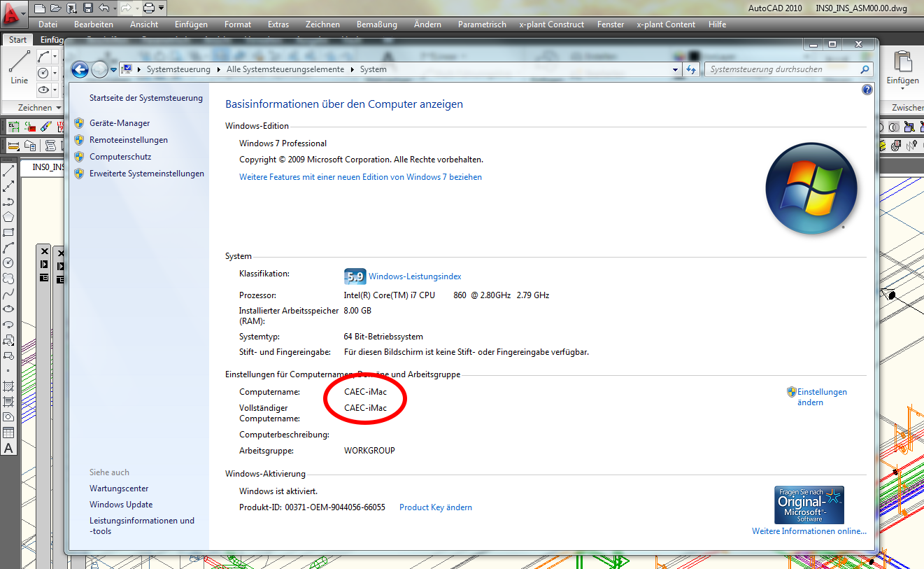Click Product Key ändern link
Viewport: 924px width, 569px height.
[436, 507]
